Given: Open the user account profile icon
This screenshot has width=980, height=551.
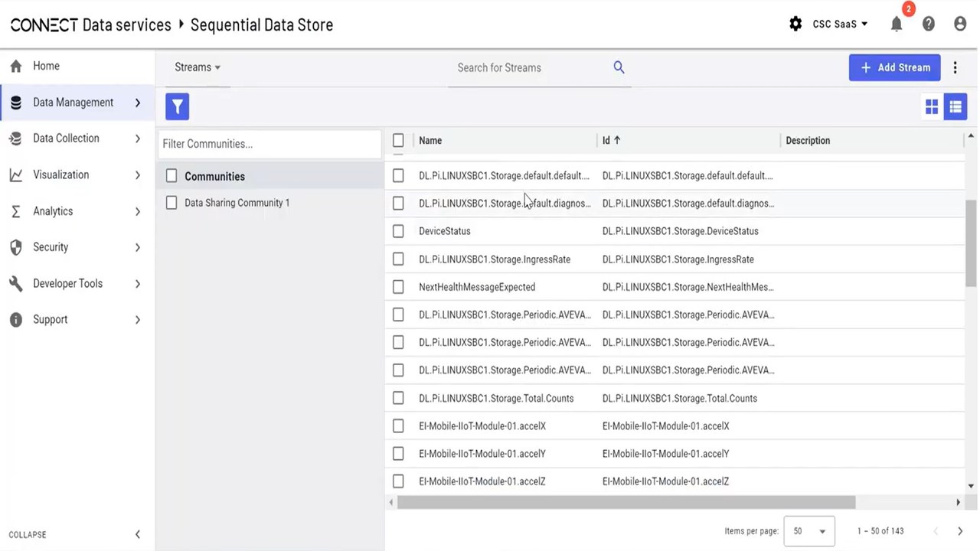Looking at the screenshot, I should click(960, 24).
